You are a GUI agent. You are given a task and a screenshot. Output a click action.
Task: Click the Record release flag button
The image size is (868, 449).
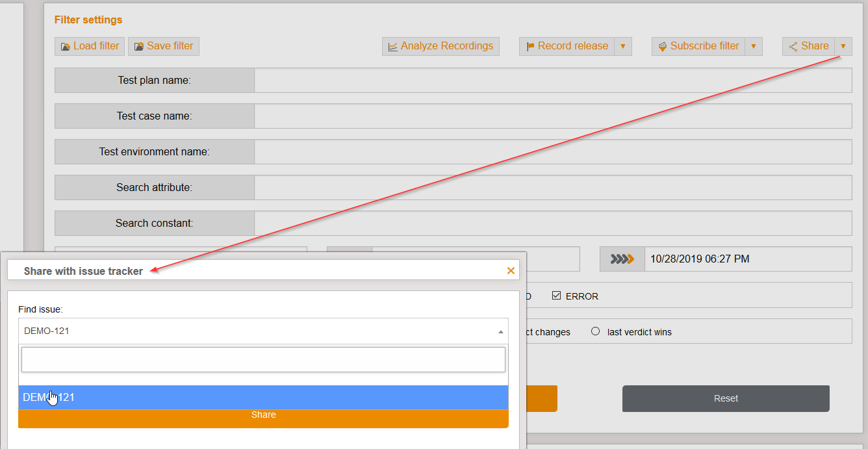(567, 46)
